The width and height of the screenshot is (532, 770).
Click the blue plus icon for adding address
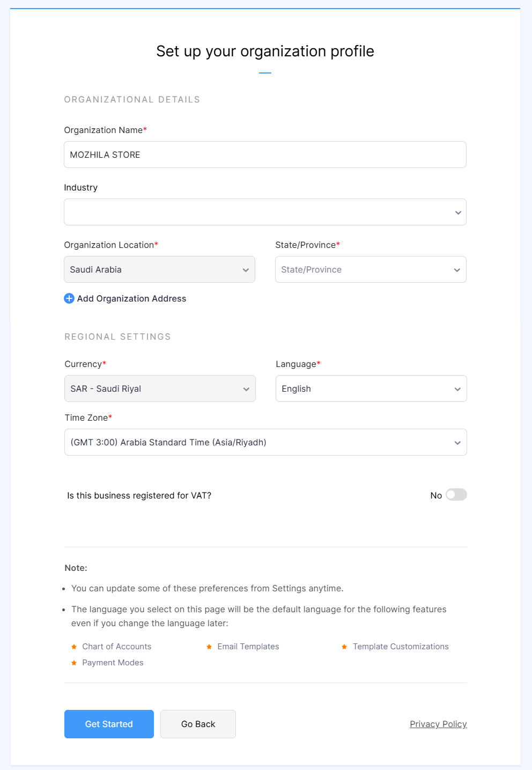click(69, 298)
